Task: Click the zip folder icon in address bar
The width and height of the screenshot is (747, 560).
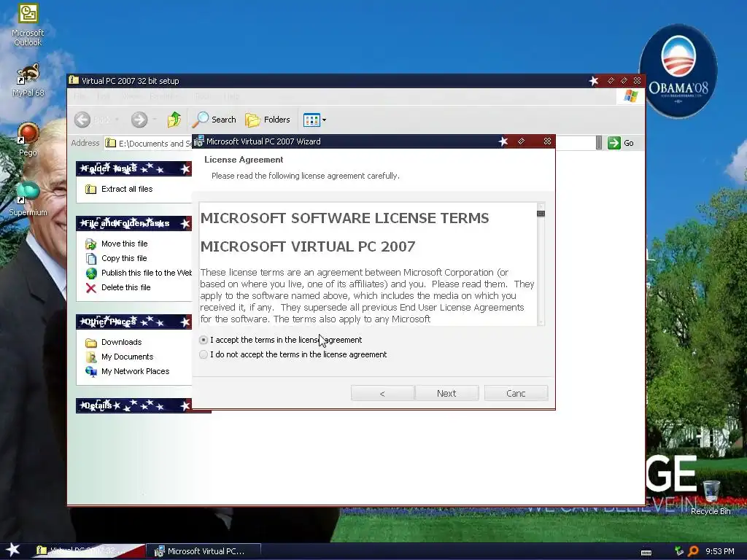Action: (x=111, y=143)
